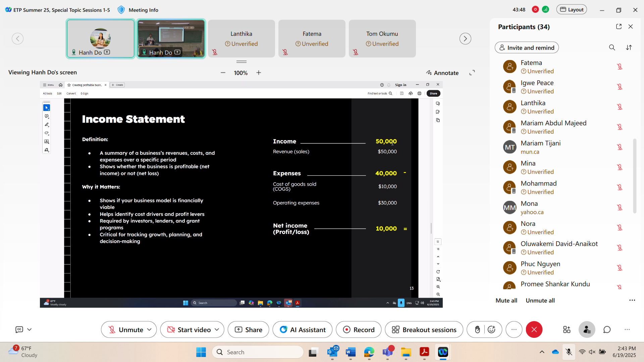Click Mute all
Viewport: 644px width, 362px height.
(x=506, y=300)
